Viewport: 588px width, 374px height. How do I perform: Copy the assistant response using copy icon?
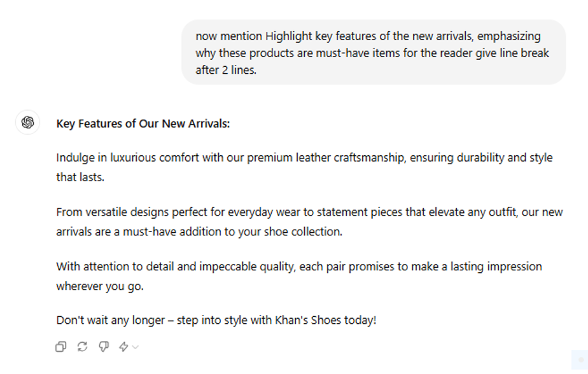click(x=60, y=347)
